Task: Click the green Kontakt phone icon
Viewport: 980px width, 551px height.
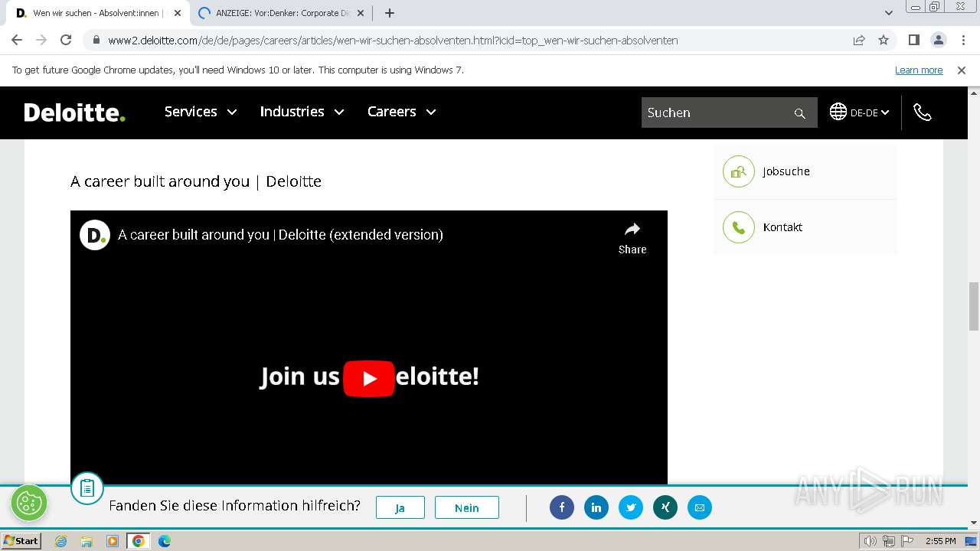Action: pos(739,227)
